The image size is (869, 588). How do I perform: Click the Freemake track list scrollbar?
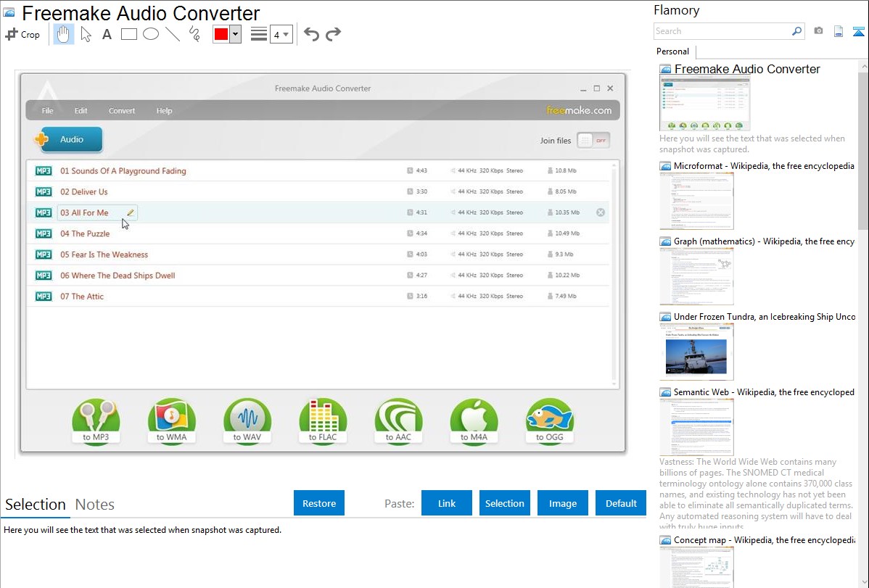point(614,274)
